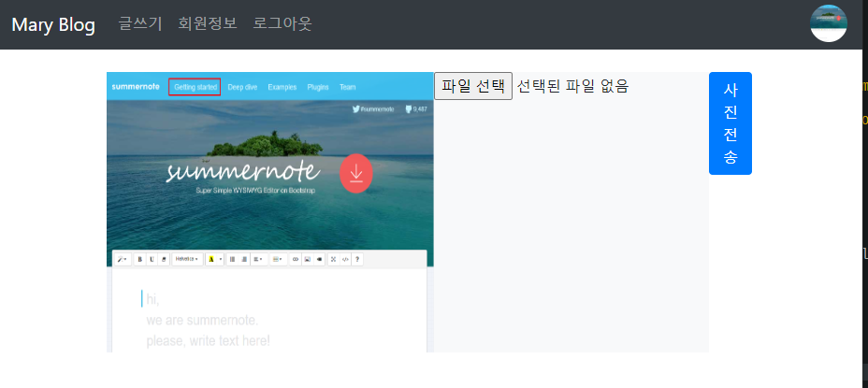Click the question mark help icon
Viewport: 868px width, 388px height.
click(357, 259)
